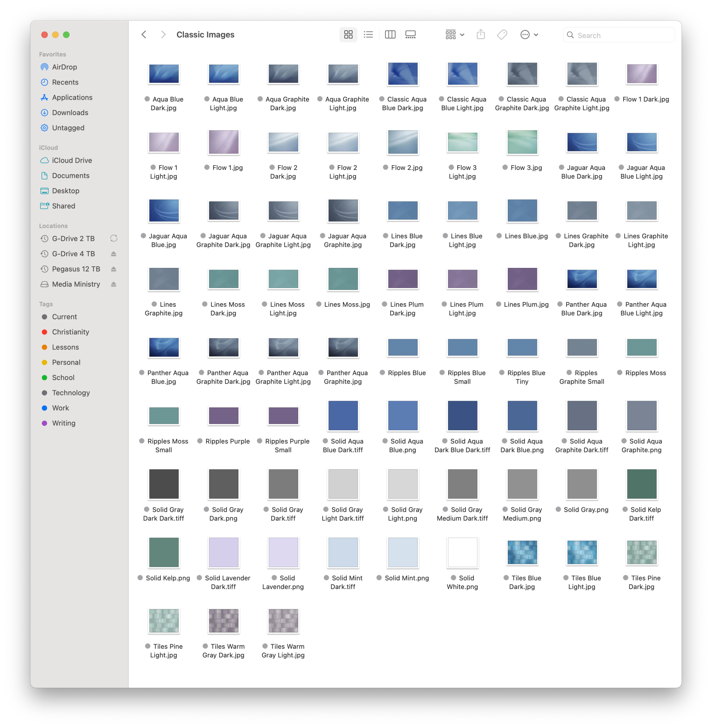This screenshot has height=728, width=712.
Task: Select the Solid Kelp.png thumbnail
Action: pyautogui.click(x=164, y=552)
